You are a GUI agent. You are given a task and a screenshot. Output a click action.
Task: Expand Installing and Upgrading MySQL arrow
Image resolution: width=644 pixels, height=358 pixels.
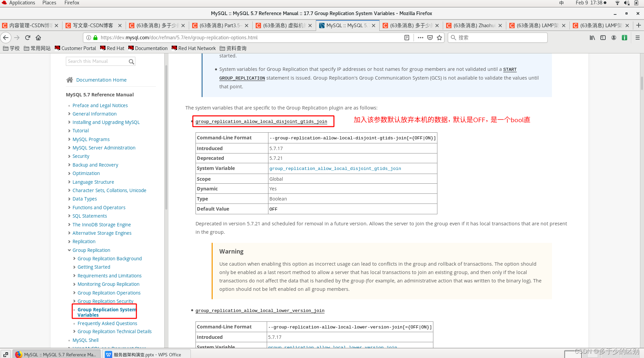point(69,122)
